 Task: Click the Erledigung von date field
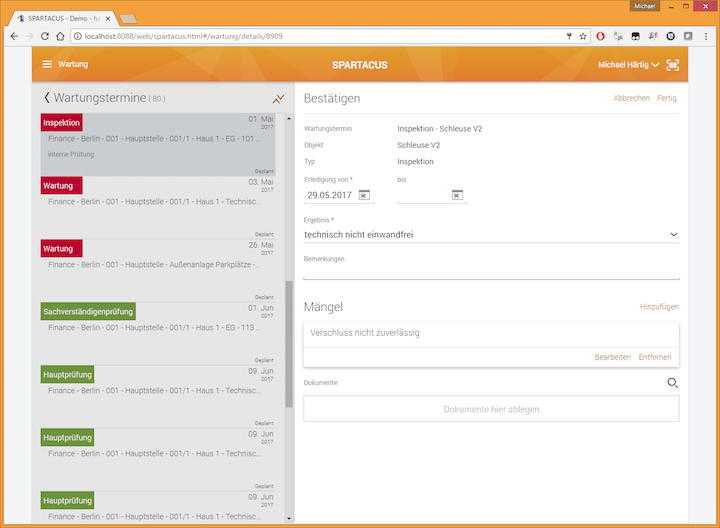[330, 195]
